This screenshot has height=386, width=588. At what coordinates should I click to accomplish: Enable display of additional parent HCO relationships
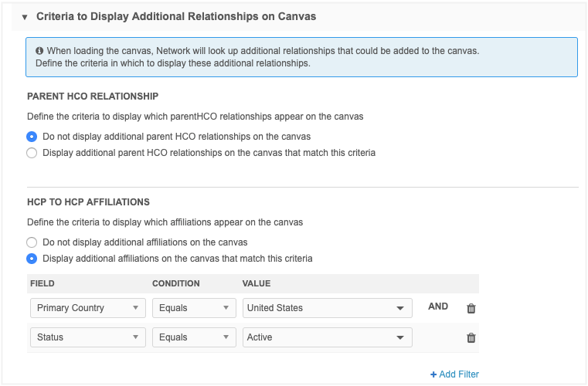point(32,153)
